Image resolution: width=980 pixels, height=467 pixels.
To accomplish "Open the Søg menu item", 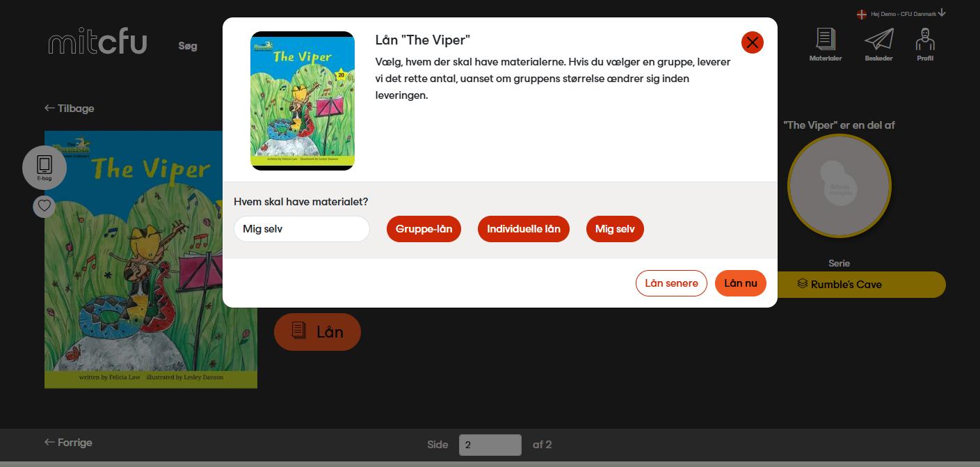I will (x=188, y=46).
